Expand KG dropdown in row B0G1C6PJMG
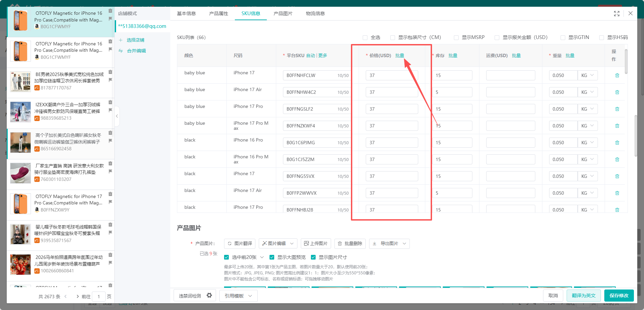 (587, 143)
